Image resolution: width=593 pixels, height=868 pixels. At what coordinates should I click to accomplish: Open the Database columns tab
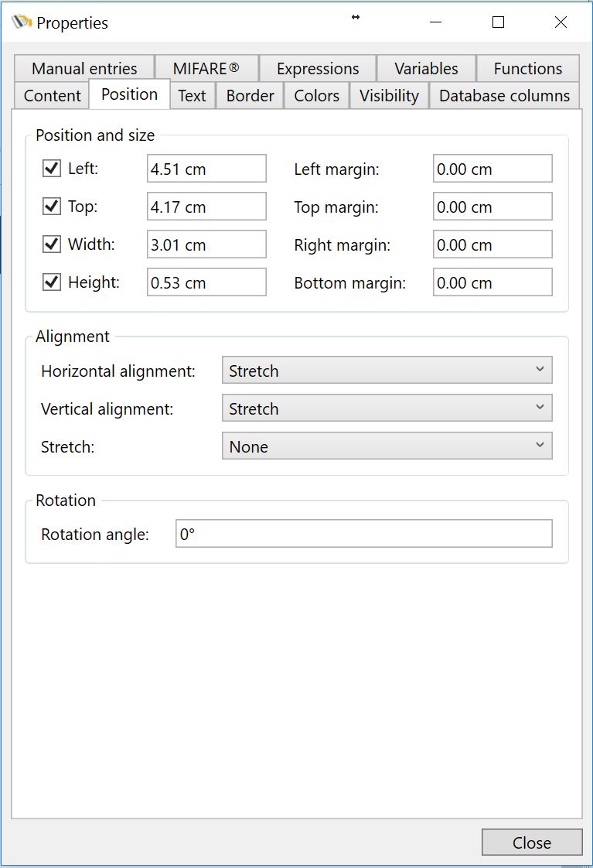click(x=504, y=95)
